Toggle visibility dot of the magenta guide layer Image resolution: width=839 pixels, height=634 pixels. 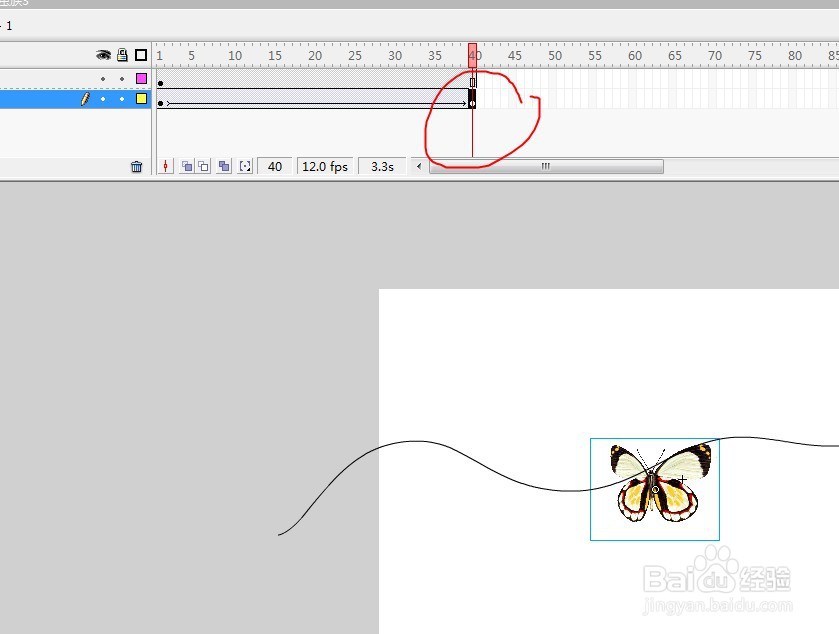[103, 79]
